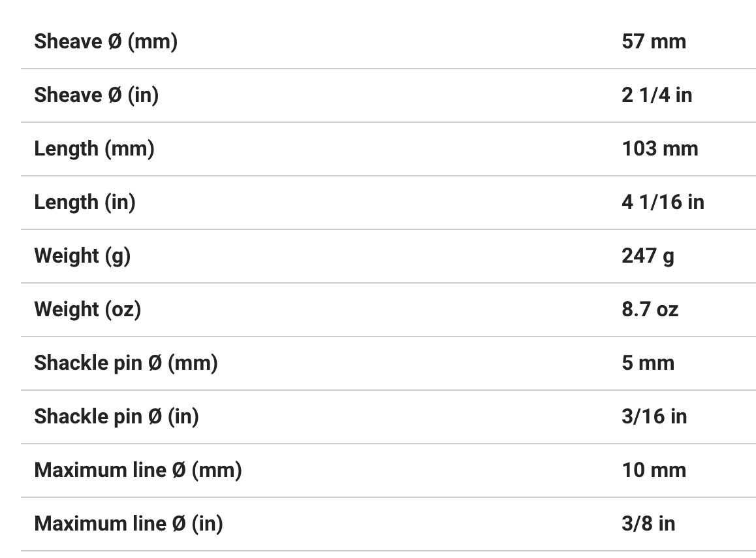Select the 57 mm sheave value
The image size is (756, 558).
[654, 41]
